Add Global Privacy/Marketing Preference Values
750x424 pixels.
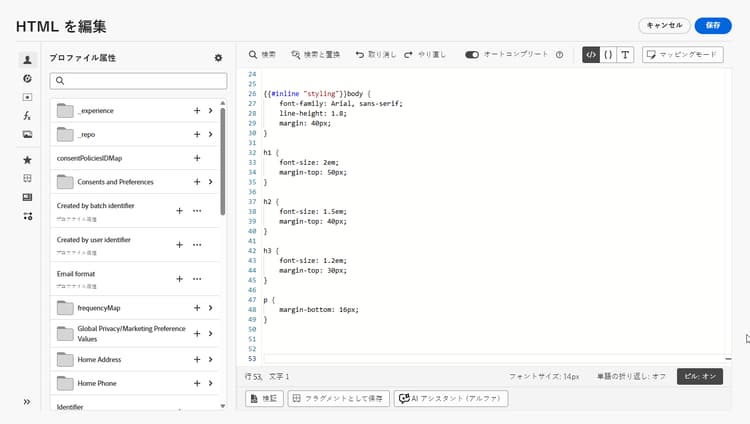pyautogui.click(x=197, y=334)
